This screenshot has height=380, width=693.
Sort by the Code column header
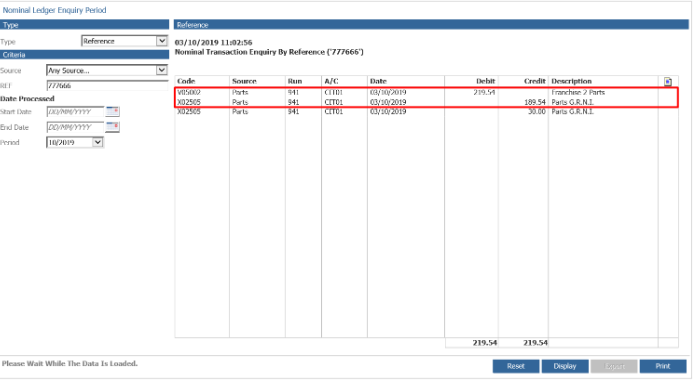pos(186,81)
